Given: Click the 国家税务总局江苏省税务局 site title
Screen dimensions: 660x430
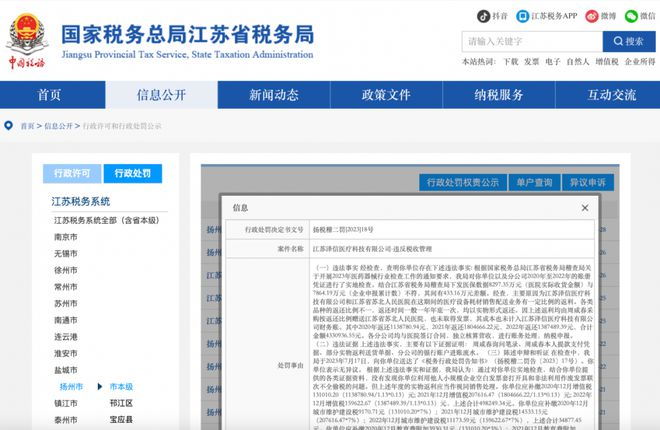Looking at the screenshot, I should (x=188, y=35).
